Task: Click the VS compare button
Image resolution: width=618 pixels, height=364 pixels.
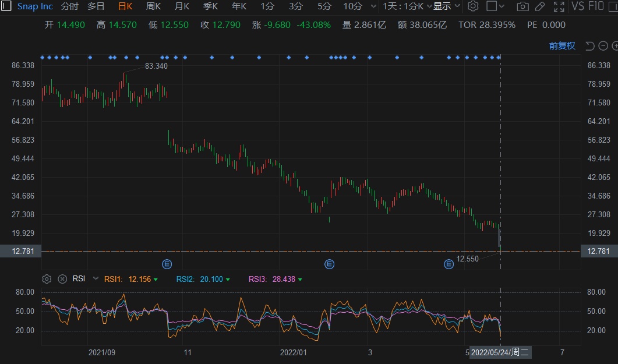Action: [577, 6]
